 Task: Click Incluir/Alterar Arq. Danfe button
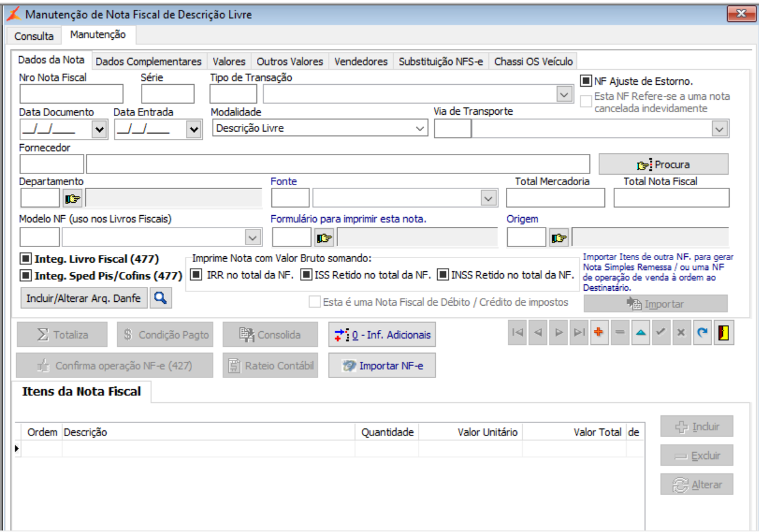(x=84, y=299)
